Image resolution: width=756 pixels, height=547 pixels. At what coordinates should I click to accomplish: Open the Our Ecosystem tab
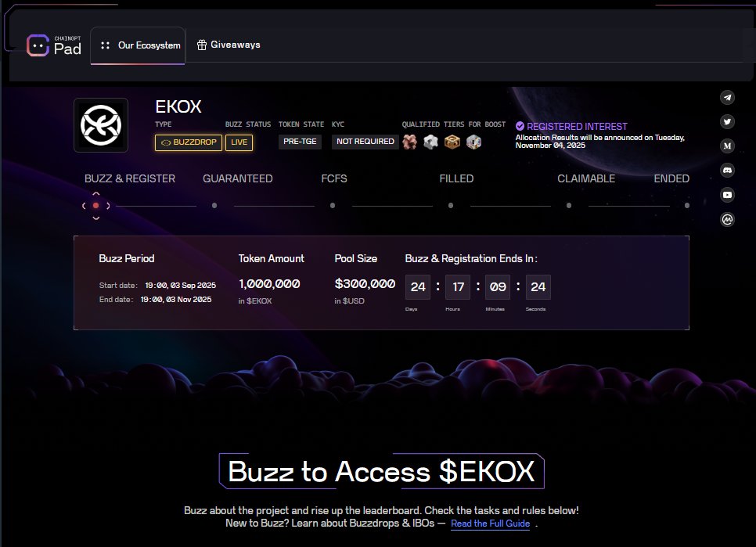(138, 45)
